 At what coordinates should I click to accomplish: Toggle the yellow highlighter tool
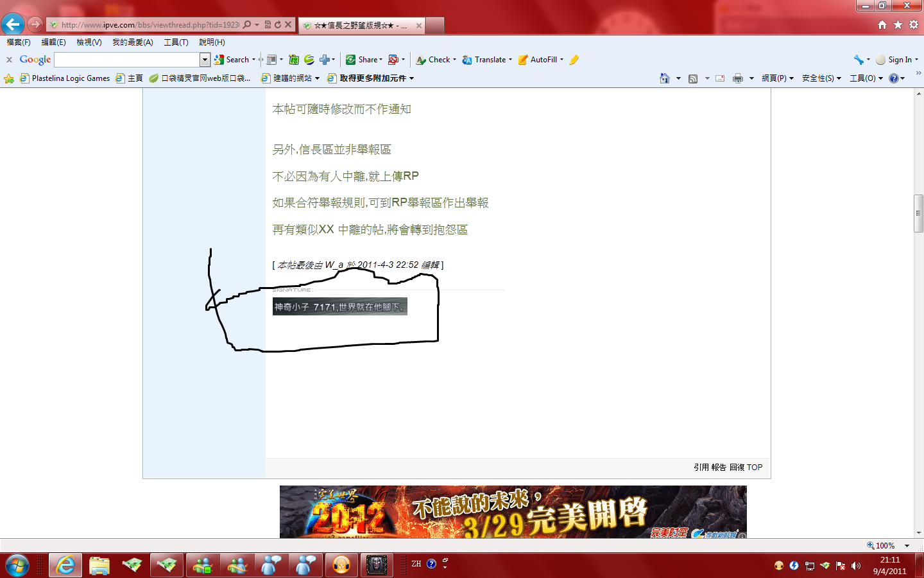(574, 60)
